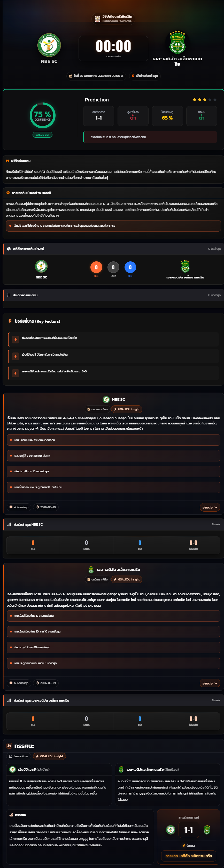
Task: Select GOALKOL Insight tab under NBE SC
Action: 127,409
